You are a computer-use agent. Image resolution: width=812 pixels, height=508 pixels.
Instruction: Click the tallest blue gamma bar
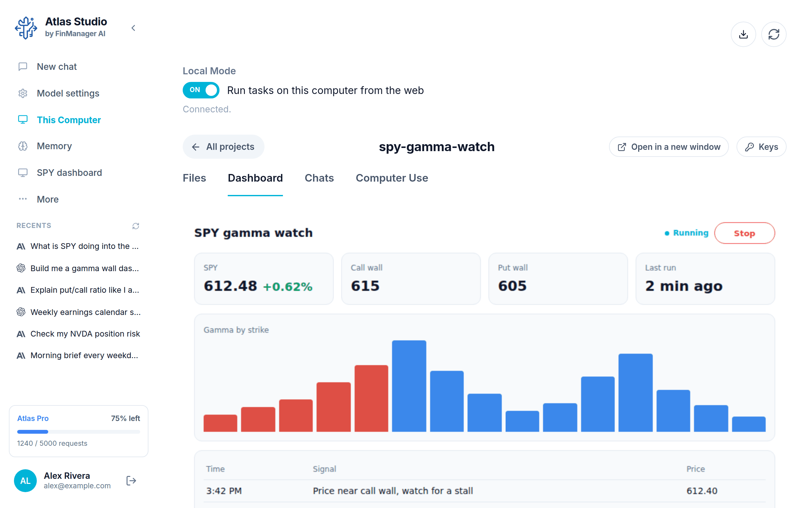[409, 386]
